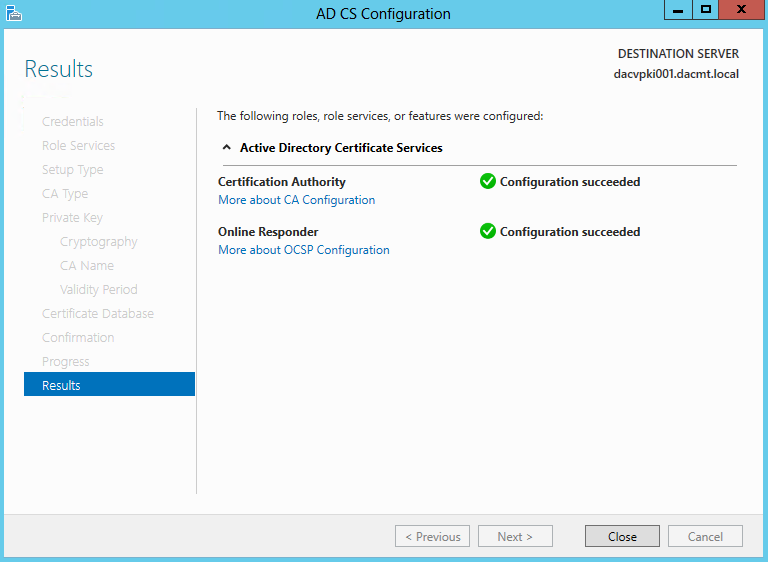Click the Next button
Viewport: 768px width, 562px height.
(x=515, y=537)
